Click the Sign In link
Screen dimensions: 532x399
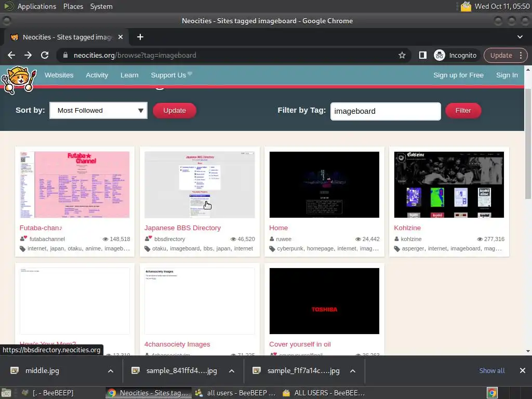click(507, 75)
